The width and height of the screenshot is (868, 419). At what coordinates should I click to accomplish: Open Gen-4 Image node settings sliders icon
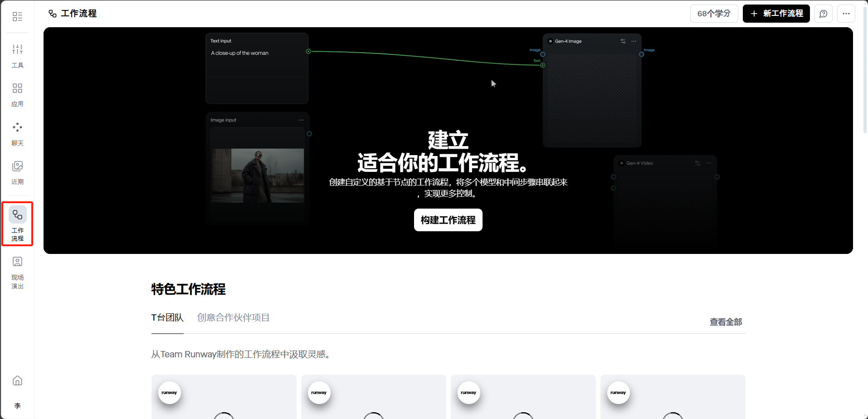point(623,41)
